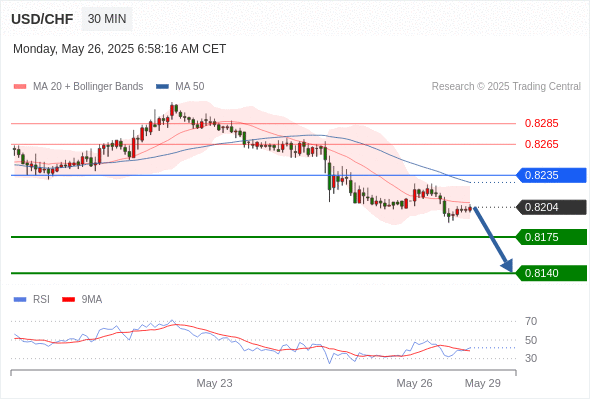This screenshot has height=400, width=590.
Task: Click the blue downward forecast arrow
Action: [493, 239]
